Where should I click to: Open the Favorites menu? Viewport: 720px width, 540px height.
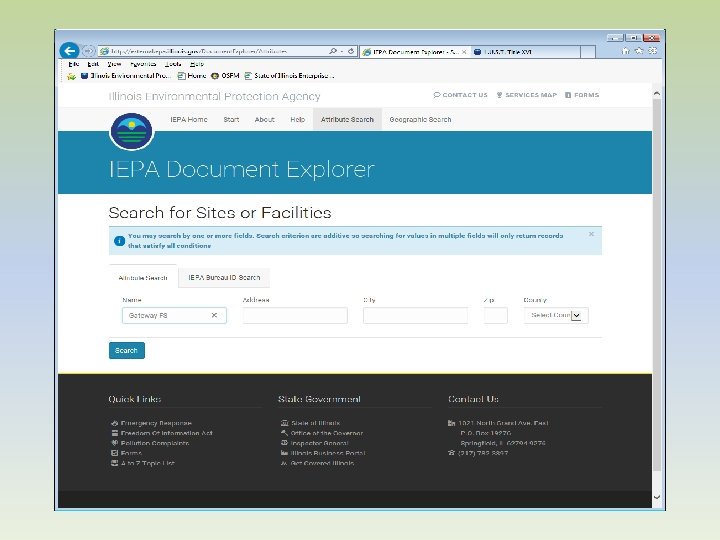(x=143, y=64)
